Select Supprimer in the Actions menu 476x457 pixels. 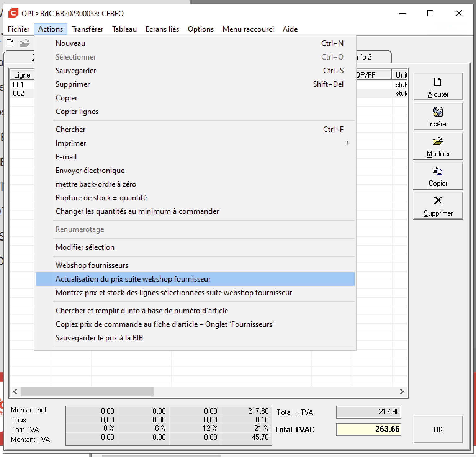tap(195, 84)
